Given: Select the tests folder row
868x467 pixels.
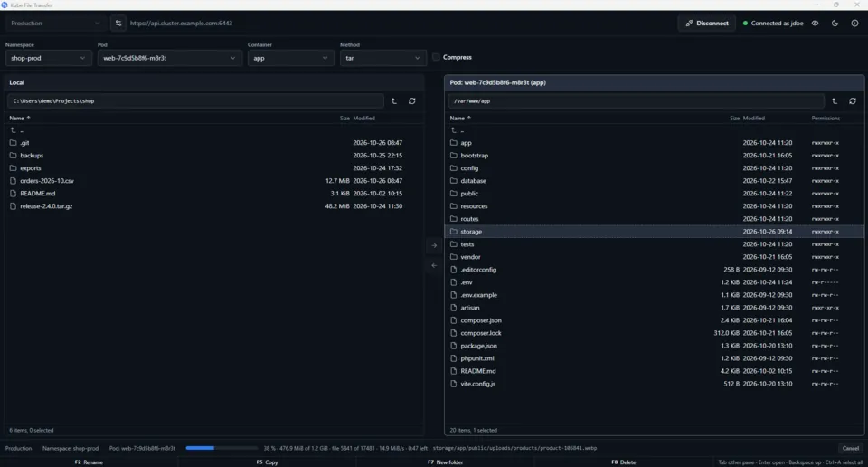Looking at the screenshot, I should (x=655, y=244).
